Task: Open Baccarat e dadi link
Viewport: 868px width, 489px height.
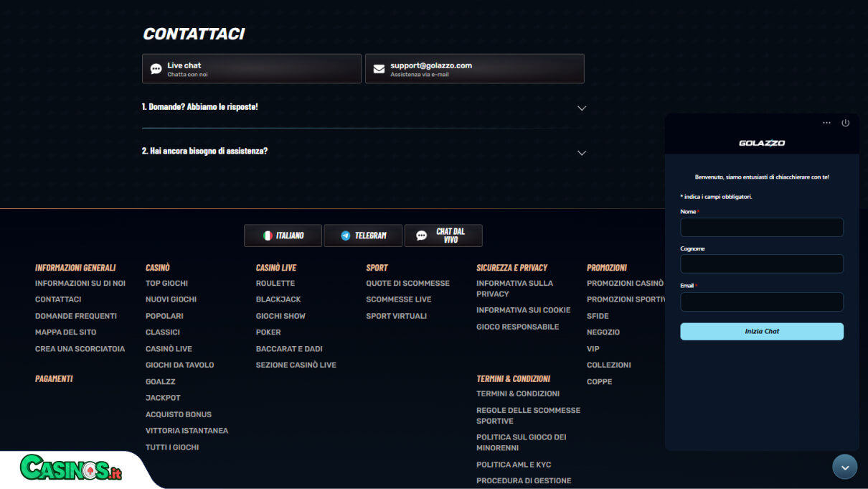Action: (x=289, y=349)
